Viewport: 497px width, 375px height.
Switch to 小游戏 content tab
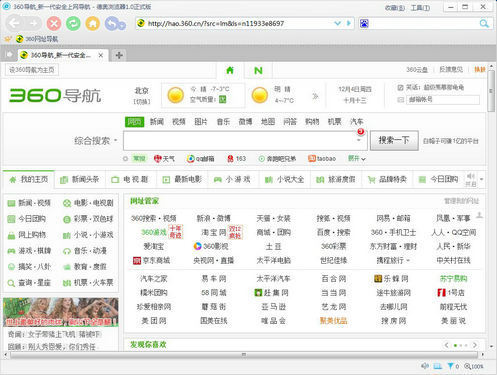point(233,179)
